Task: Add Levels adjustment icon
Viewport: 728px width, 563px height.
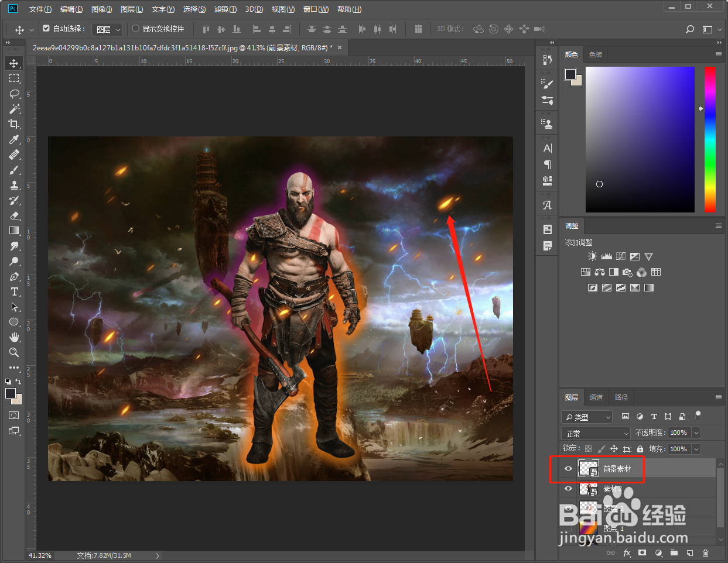Action: [x=607, y=256]
